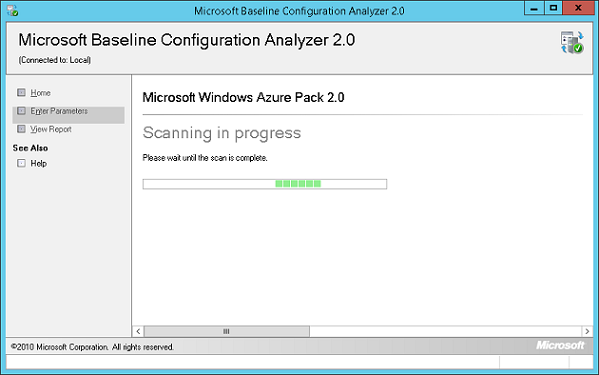The width and height of the screenshot is (599, 375).
Task: Click the "Scanning in progress" heading
Action: pos(222,133)
